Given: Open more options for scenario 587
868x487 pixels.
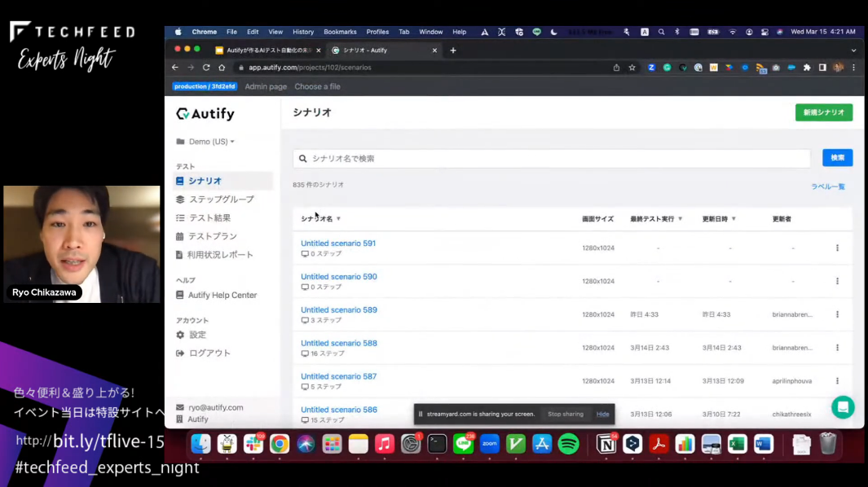Looking at the screenshot, I should click(837, 381).
